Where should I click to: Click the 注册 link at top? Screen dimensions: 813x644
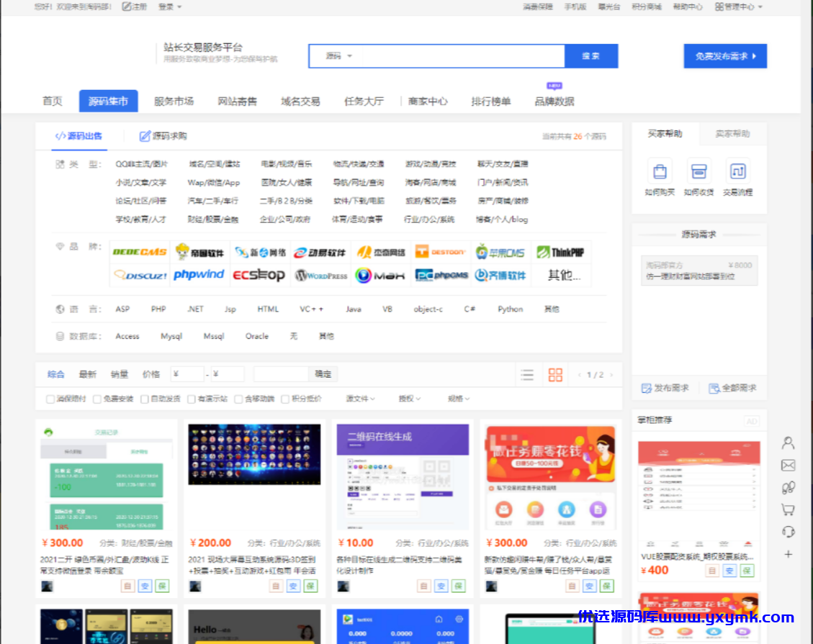click(135, 6)
